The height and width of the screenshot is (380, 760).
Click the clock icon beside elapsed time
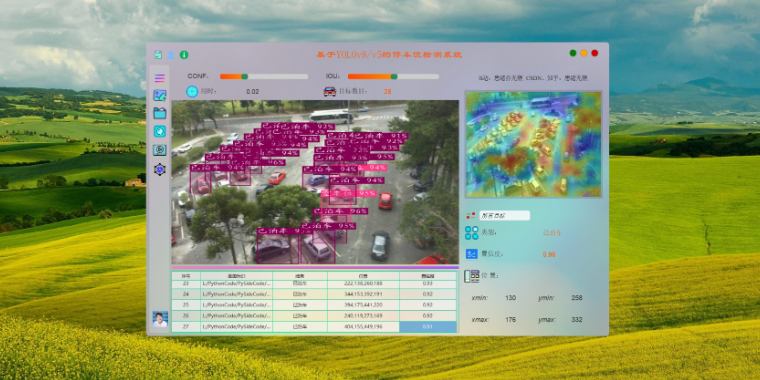pos(192,91)
